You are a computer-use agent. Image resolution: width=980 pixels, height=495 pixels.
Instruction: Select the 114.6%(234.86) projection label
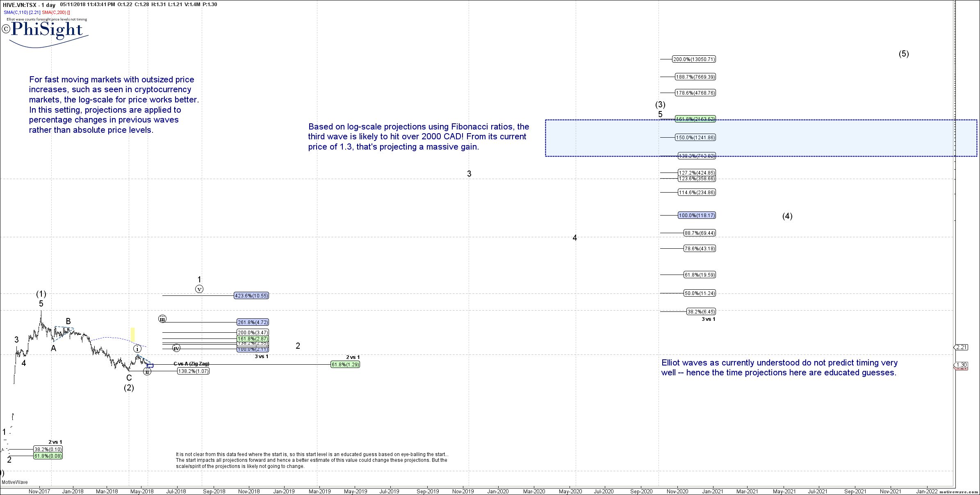(x=697, y=193)
